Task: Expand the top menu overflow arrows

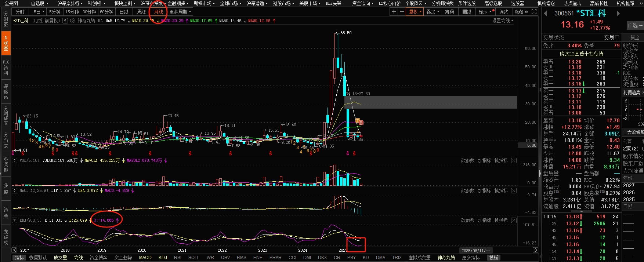Action: click(x=641, y=3)
